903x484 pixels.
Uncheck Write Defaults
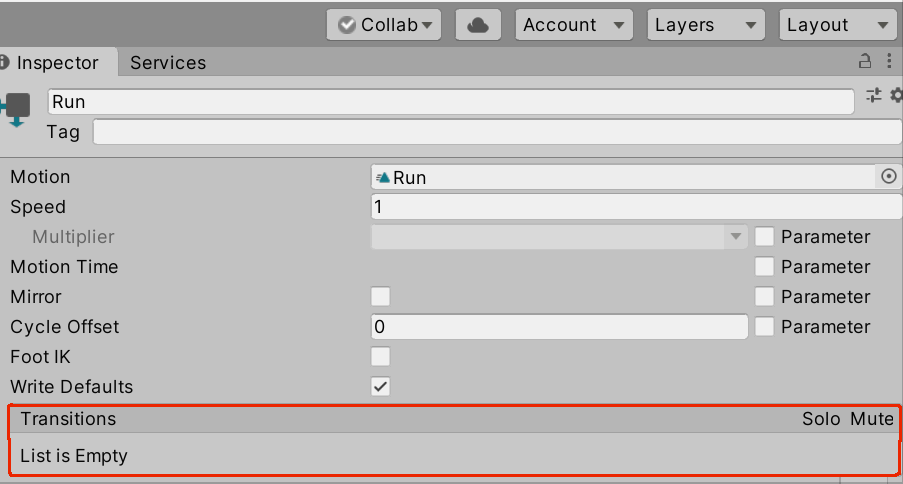pos(380,387)
